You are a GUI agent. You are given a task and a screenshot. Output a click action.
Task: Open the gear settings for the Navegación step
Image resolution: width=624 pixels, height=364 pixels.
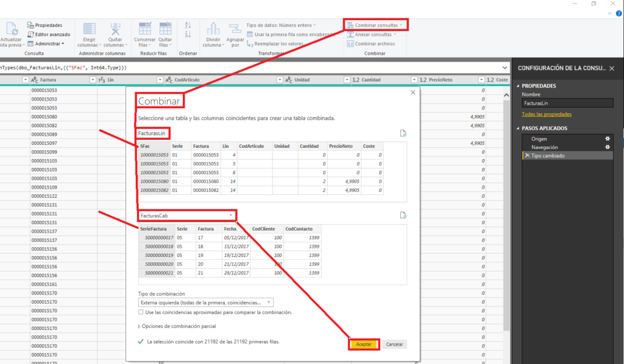click(x=608, y=147)
